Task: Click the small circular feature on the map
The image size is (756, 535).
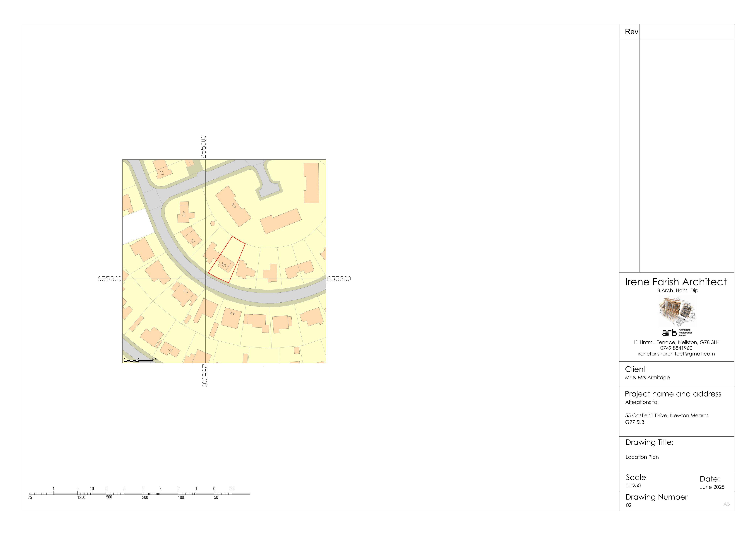Action: tap(213, 224)
